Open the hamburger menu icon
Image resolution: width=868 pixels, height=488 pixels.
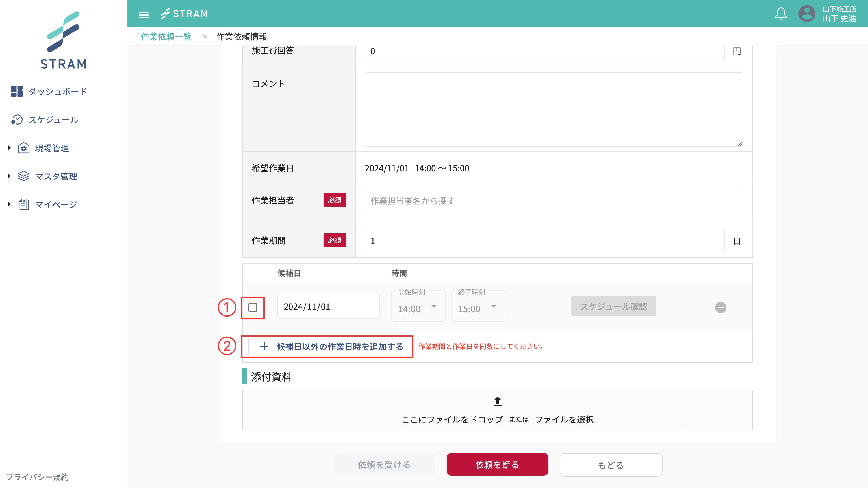tap(144, 14)
